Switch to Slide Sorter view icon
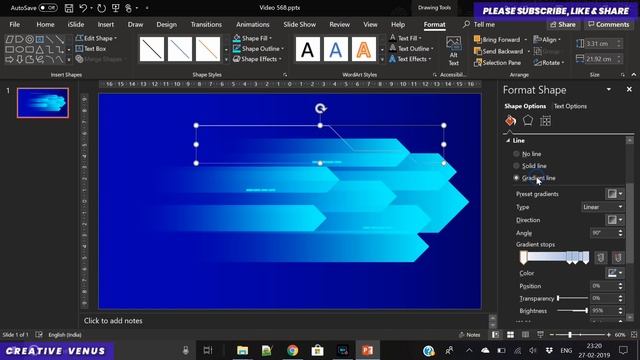Screen dimensions: 640x360 pyautogui.click(x=510, y=335)
